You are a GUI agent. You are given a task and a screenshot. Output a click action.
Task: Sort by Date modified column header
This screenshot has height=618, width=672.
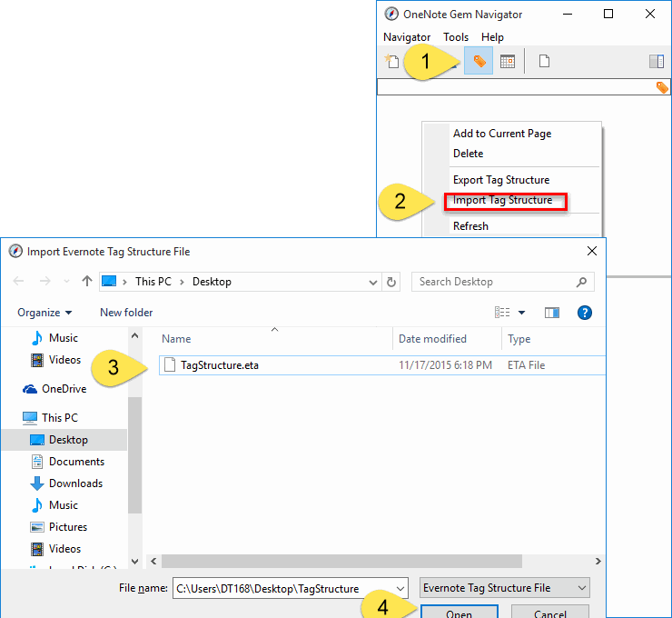pos(432,339)
